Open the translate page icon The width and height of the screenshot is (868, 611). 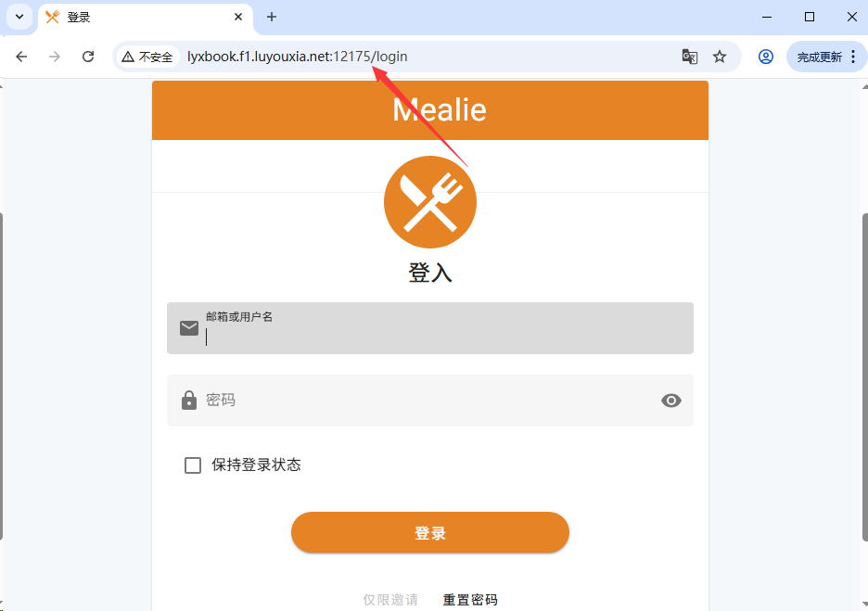click(x=689, y=57)
